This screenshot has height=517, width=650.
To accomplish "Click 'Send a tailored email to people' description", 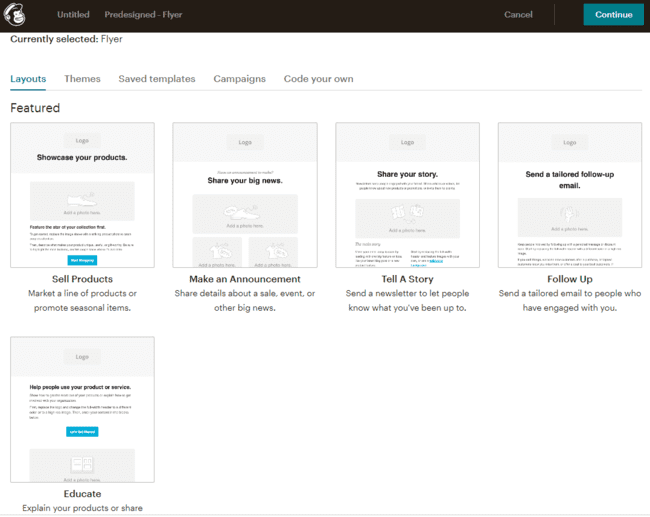I will [x=570, y=301].
